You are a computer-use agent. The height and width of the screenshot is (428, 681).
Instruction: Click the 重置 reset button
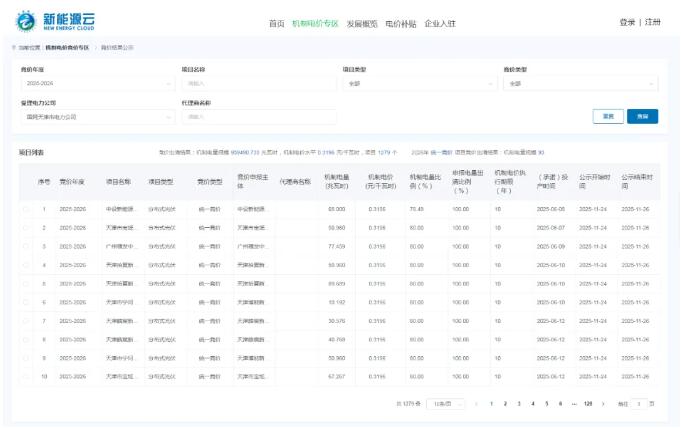(x=608, y=117)
